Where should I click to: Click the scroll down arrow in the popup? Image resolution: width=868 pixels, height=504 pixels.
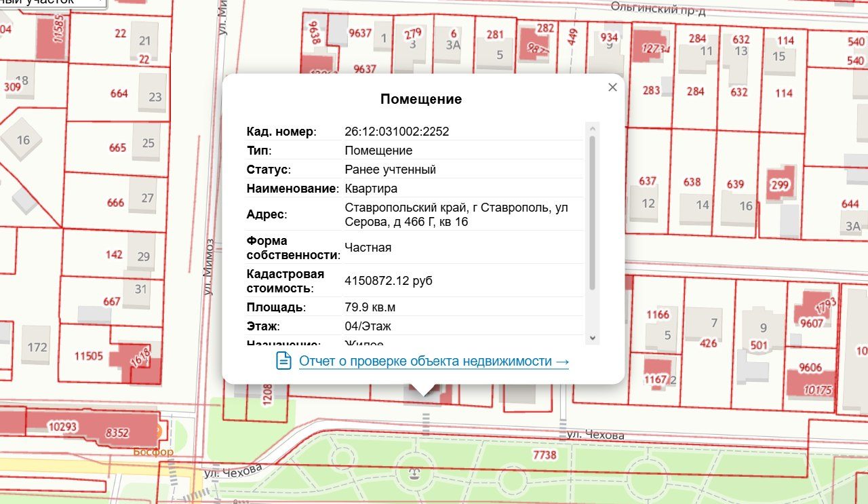pyautogui.click(x=592, y=337)
